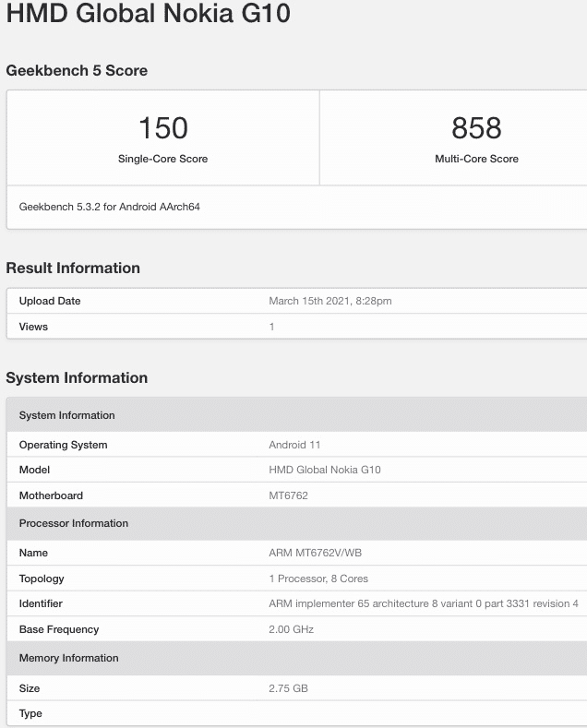The width and height of the screenshot is (587, 728).
Task: Select the Geekbench 5 Score heading
Action: pos(77,70)
